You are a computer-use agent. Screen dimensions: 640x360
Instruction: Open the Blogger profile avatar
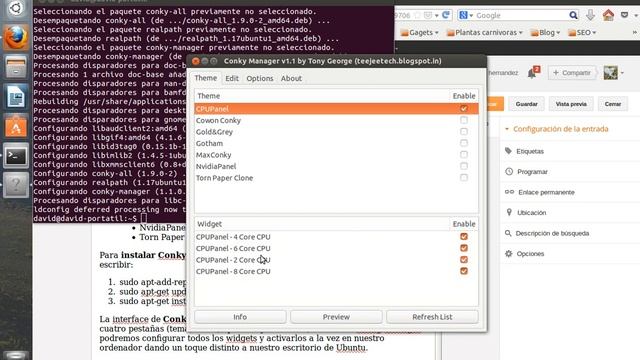click(611, 73)
